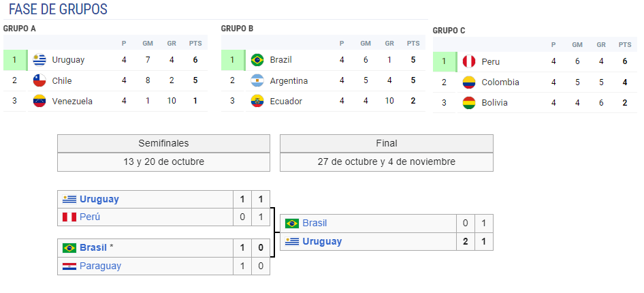Image resolution: width=644 pixels, height=293 pixels.
Task: Click the Paraguay flag in semifinals bracket
Action: (69, 266)
